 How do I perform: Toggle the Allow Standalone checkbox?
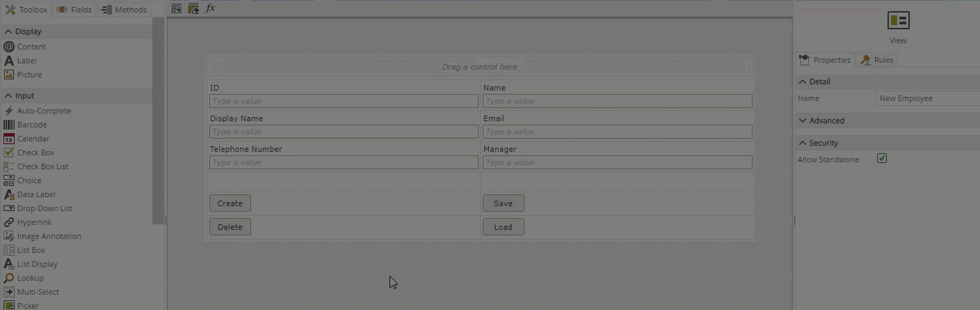coord(882,159)
